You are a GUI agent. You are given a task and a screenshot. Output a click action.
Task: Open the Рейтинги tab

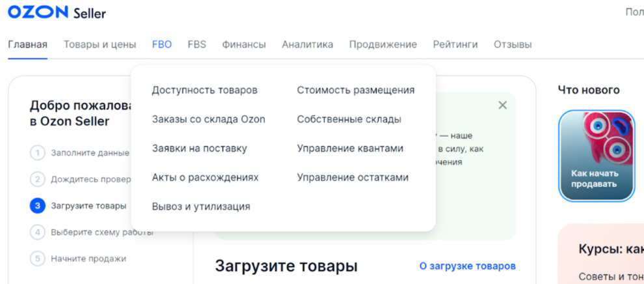click(455, 44)
